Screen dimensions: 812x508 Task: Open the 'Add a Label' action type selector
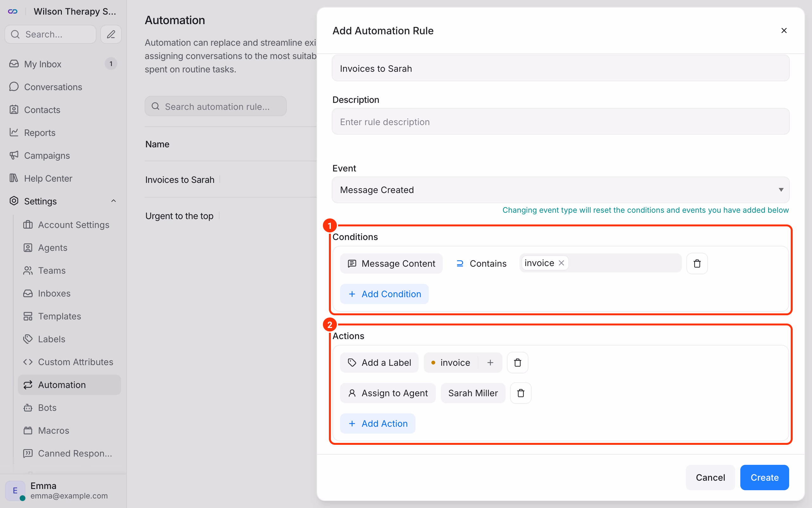(x=379, y=363)
